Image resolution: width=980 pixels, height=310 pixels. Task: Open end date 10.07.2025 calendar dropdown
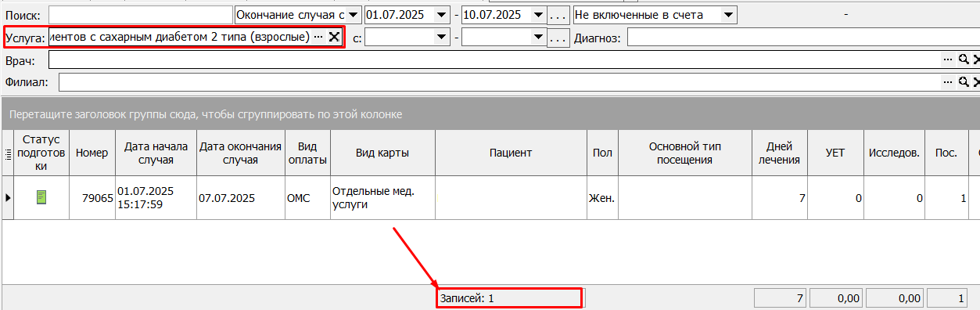point(538,14)
